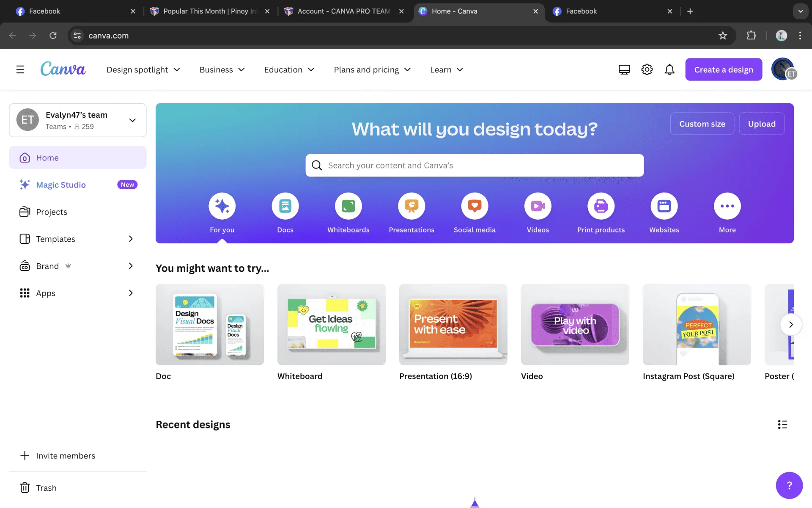Image resolution: width=812 pixels, height=508 pixels.
Task: Click the search your content field
Action: pos(475,166)
